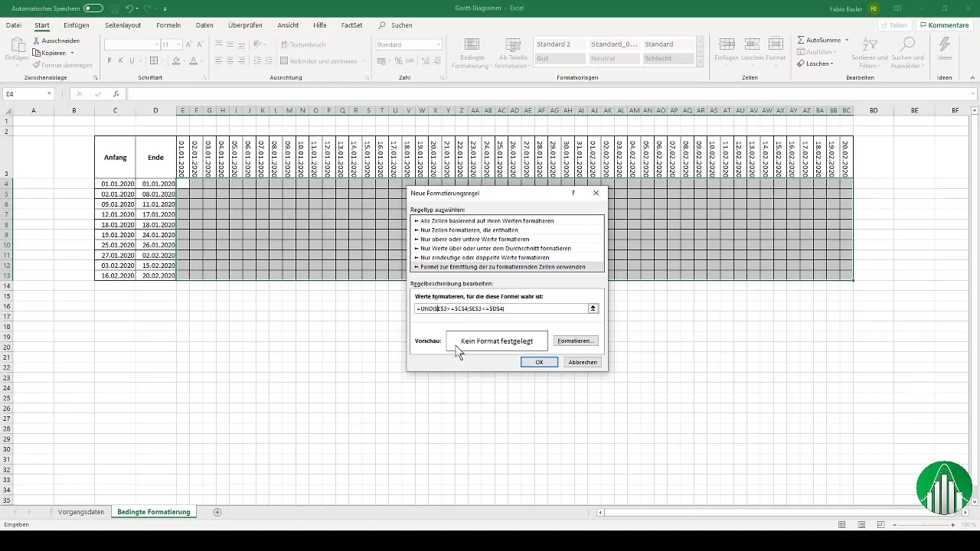Click the insert function fx icon
This screenshot has width=980, height=551.
tap(116, 94)
